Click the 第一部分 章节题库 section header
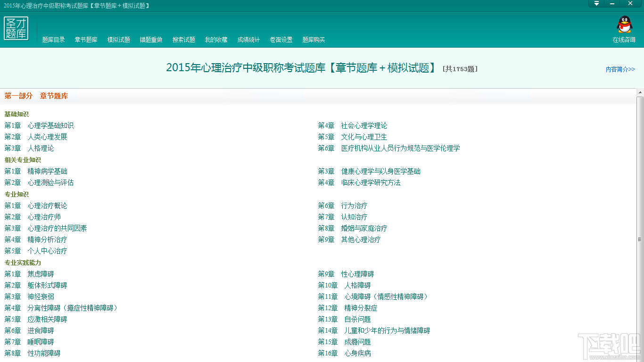Viewport: 644px width, 362px height. 36,96
